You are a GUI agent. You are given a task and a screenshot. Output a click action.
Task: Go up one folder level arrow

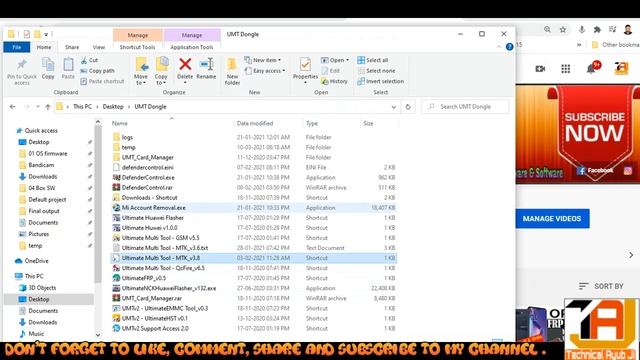tap(48, 107)
